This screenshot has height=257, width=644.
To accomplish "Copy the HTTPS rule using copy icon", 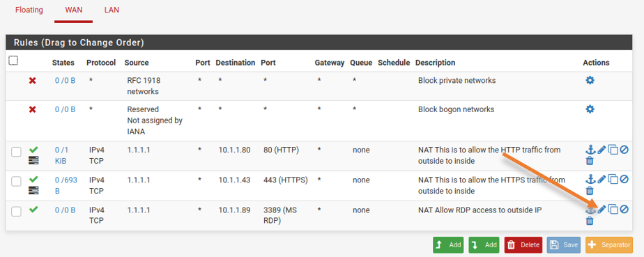I will pyautogui.click(x=613, y=180).
